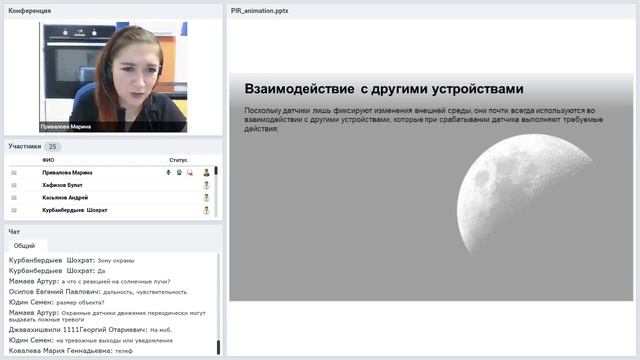The width and height of the screenshot is (640, 360).
Task: Click the Участники panel heading
Action: [x=25, y=146]
